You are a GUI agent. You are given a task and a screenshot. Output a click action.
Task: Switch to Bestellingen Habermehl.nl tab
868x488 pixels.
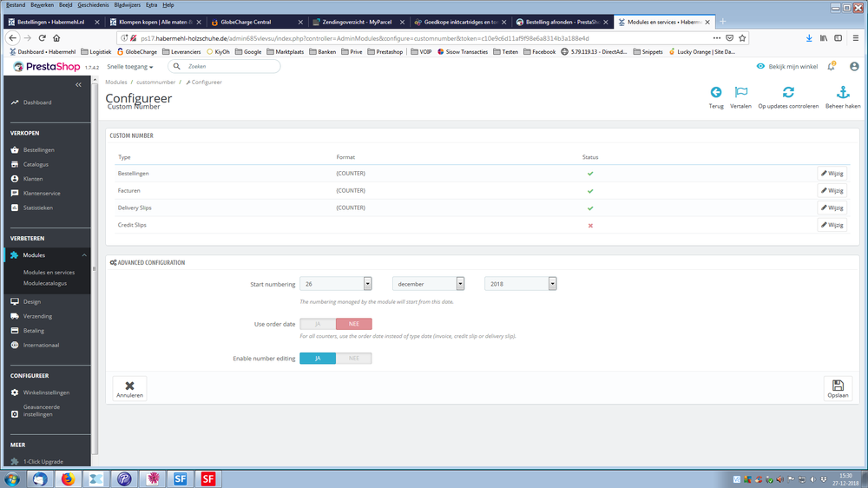click(x=53, y=23)
